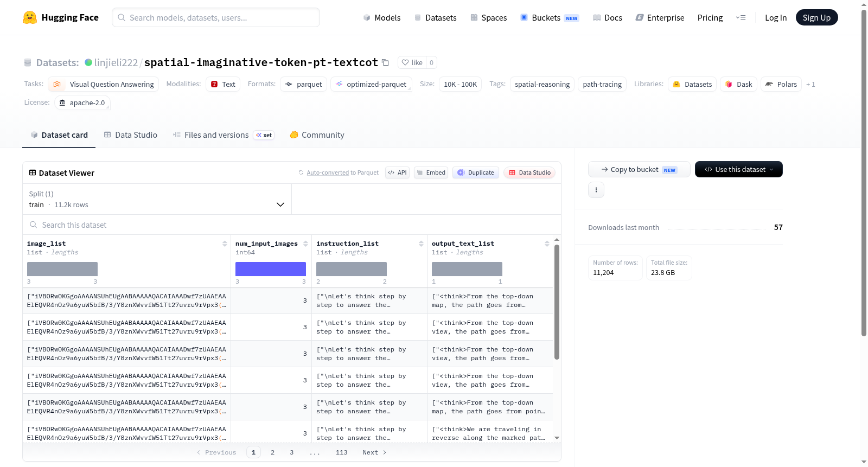
Task: Click the 10K - 100K size tag
Action: [460, 84]
